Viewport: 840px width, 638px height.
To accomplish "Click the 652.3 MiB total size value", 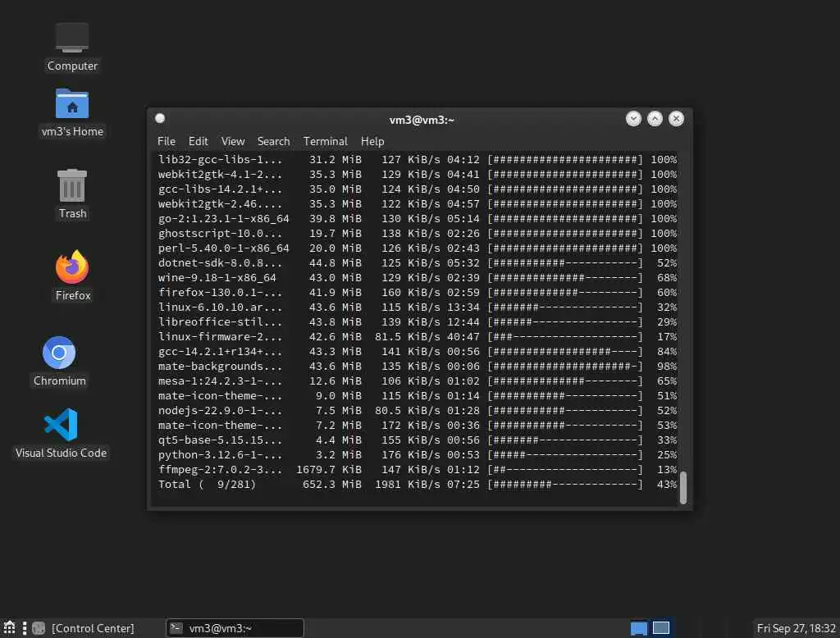I will click(331, 485).
